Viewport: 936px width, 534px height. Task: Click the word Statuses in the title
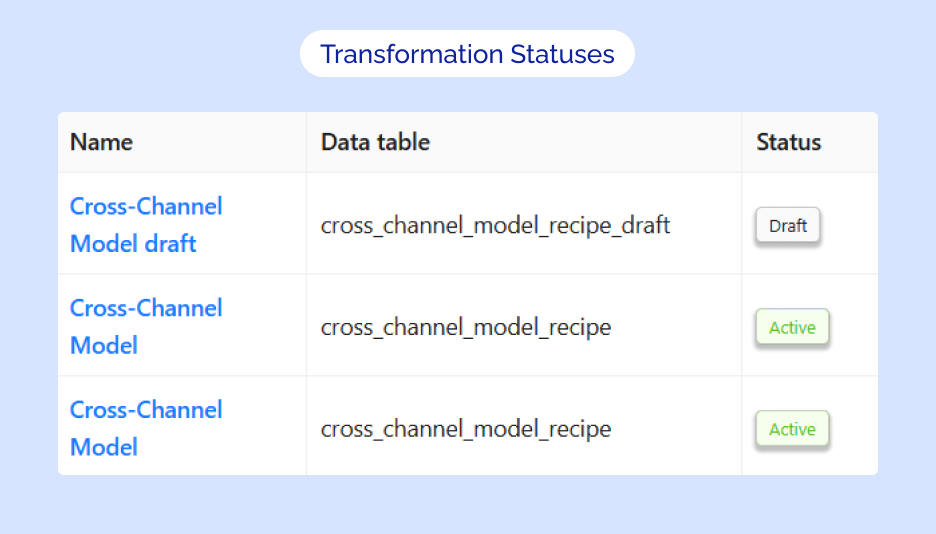coord(563,54)
